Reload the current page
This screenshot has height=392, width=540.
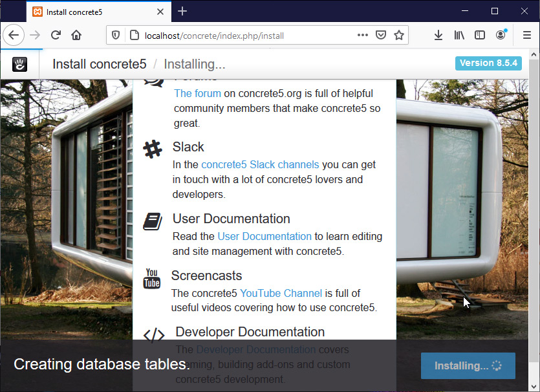(x=56, y=36)
